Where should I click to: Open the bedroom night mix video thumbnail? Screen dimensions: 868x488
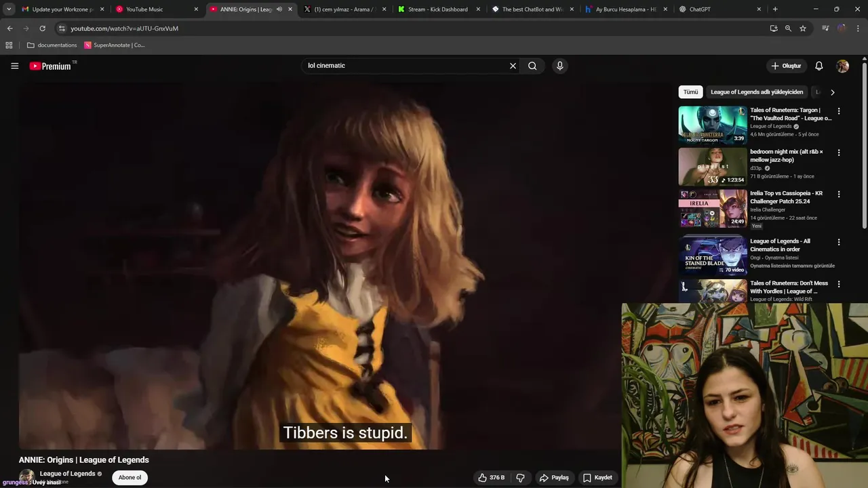coord(712,166)
